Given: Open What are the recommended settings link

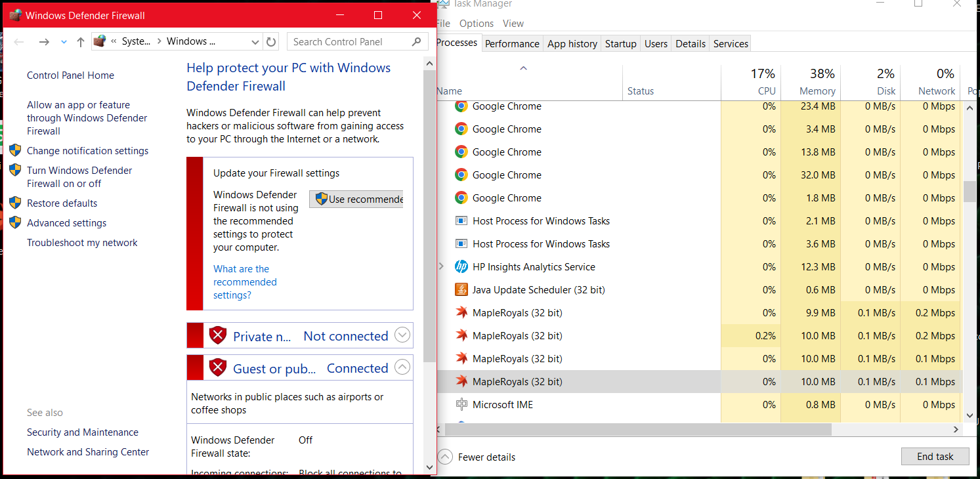Looking at the screenshot, I should click(x=245, y=282).
